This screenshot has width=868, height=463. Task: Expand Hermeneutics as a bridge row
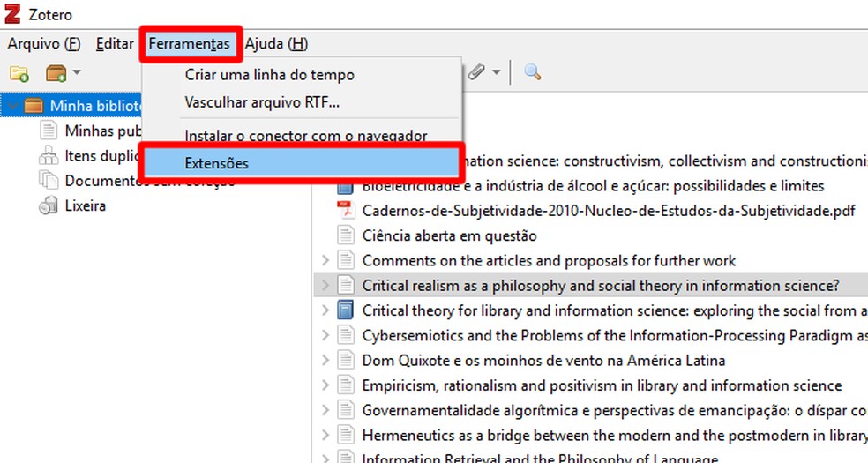tap(325, 436)
